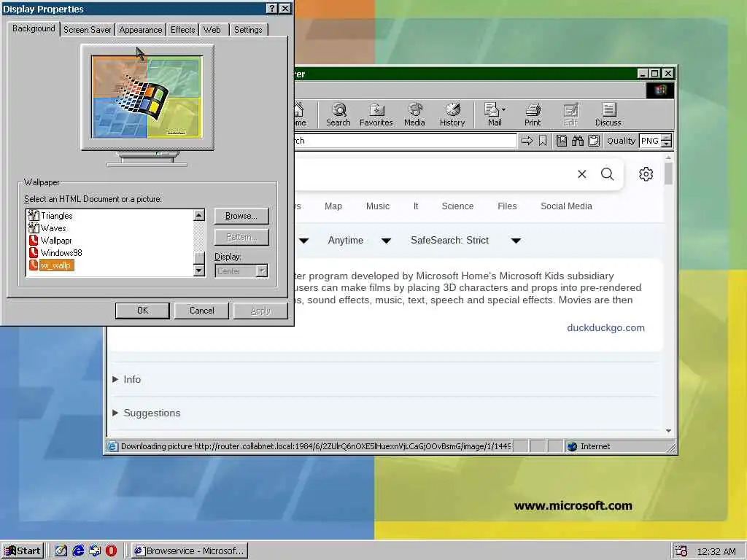
Task: Open the Effects tab
Action: (183, 29)
